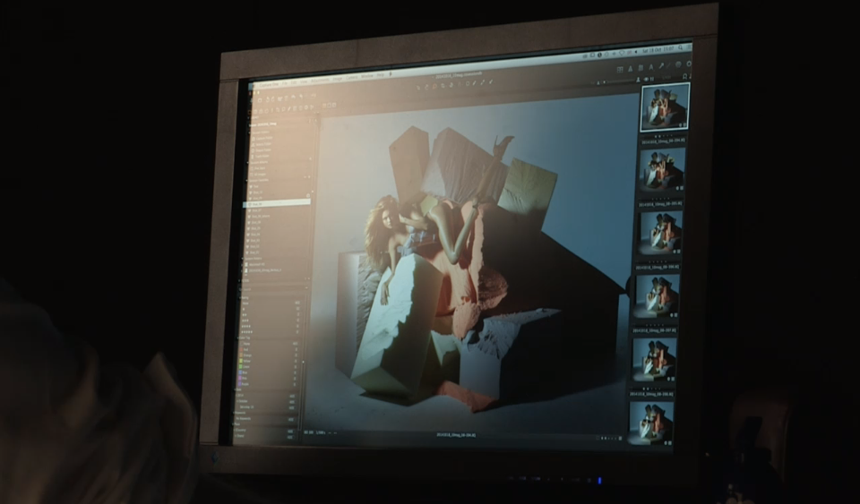Click the date and time in macOS menu bar

click(x=658, y=50)
